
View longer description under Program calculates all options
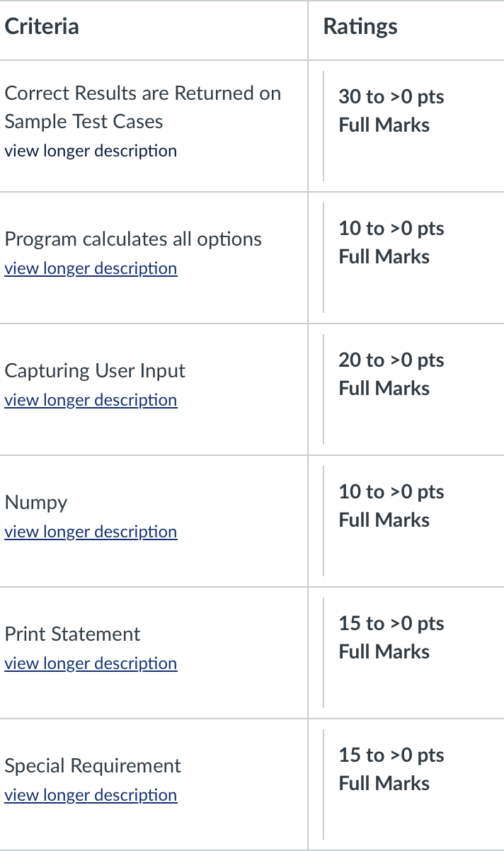[91, 268]
